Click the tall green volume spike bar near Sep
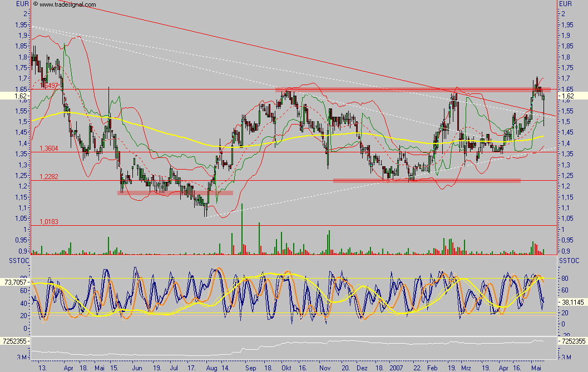Image resolution: width=588 pixels, height=372 pixels. [x=242, y=229]
